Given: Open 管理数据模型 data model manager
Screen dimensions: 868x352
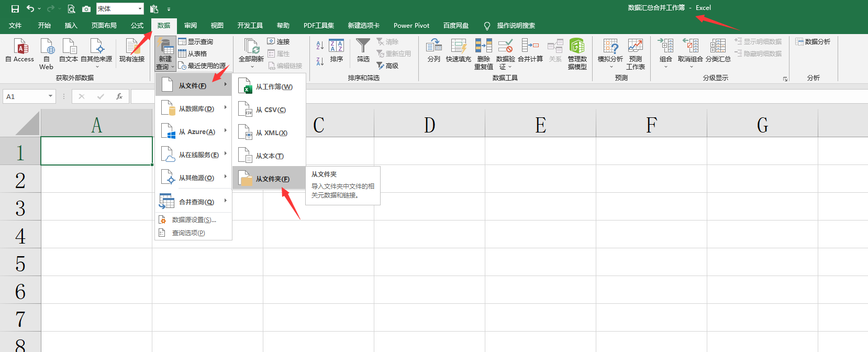Looking at the screenshot, I should coord(577,54).
